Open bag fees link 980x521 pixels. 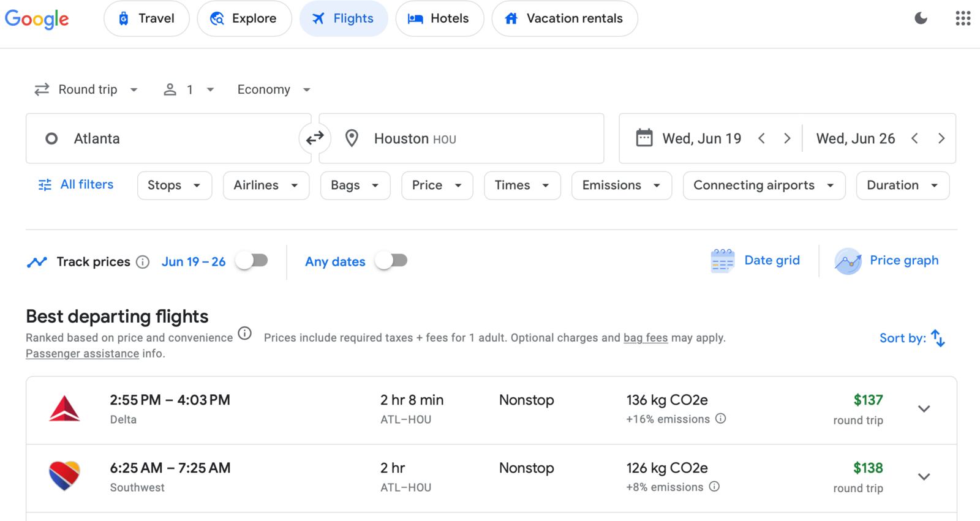point(646,338)
